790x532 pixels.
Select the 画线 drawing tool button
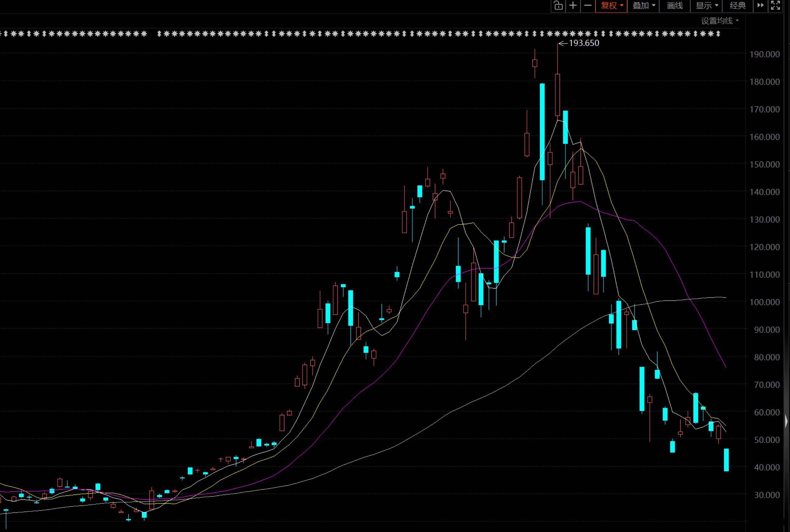point(674,6)
